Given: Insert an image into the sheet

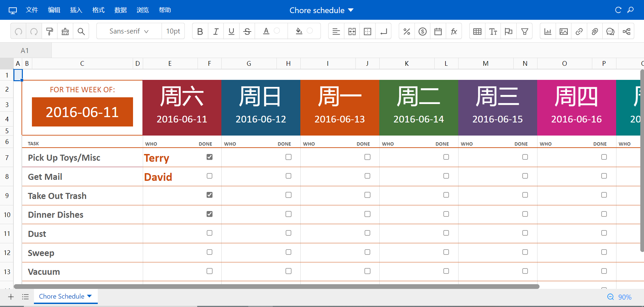Looking at the screenshot, I should click(x=563, y=31).
